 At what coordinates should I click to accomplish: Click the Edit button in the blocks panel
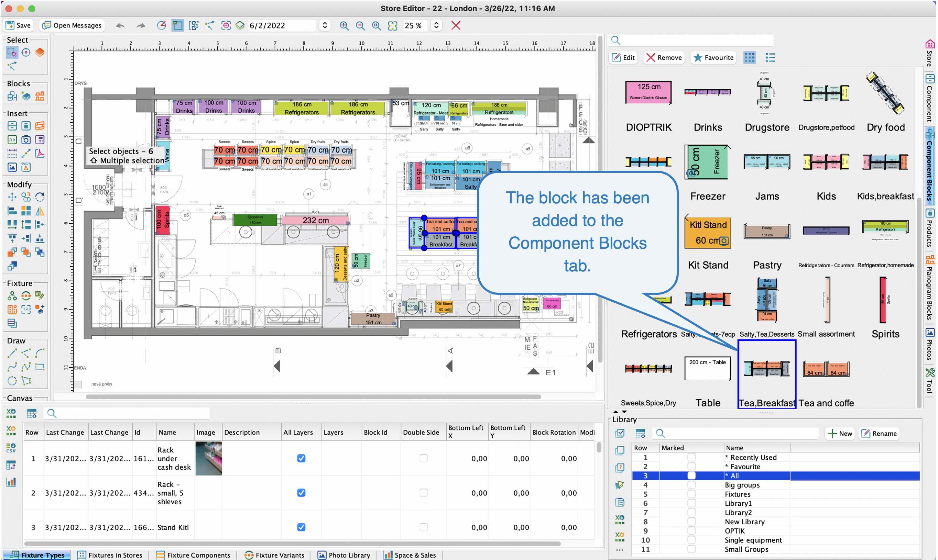(x=623, y=57)
